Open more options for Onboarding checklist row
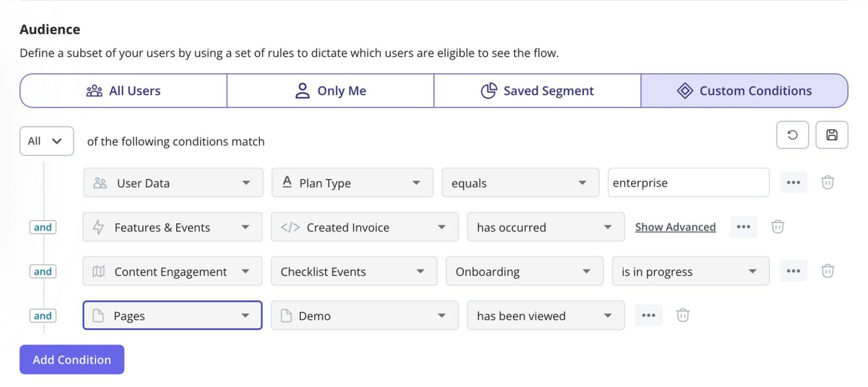The width and height of the screenshot is (868, 387). (793, 271)
